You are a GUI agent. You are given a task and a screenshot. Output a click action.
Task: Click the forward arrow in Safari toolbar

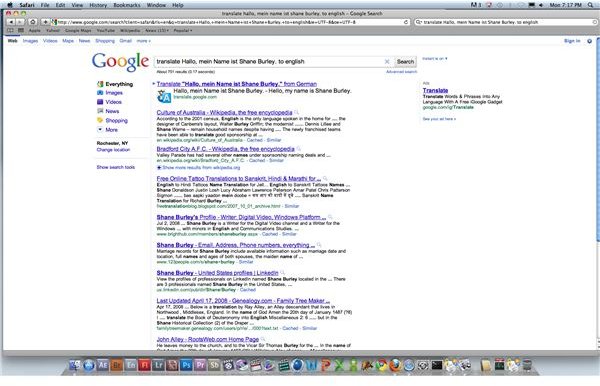coord(20,22)
